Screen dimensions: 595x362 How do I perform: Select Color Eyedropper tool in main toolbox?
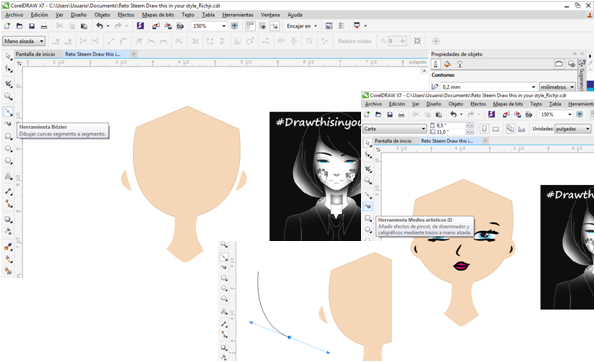click(x=8, y=247)
